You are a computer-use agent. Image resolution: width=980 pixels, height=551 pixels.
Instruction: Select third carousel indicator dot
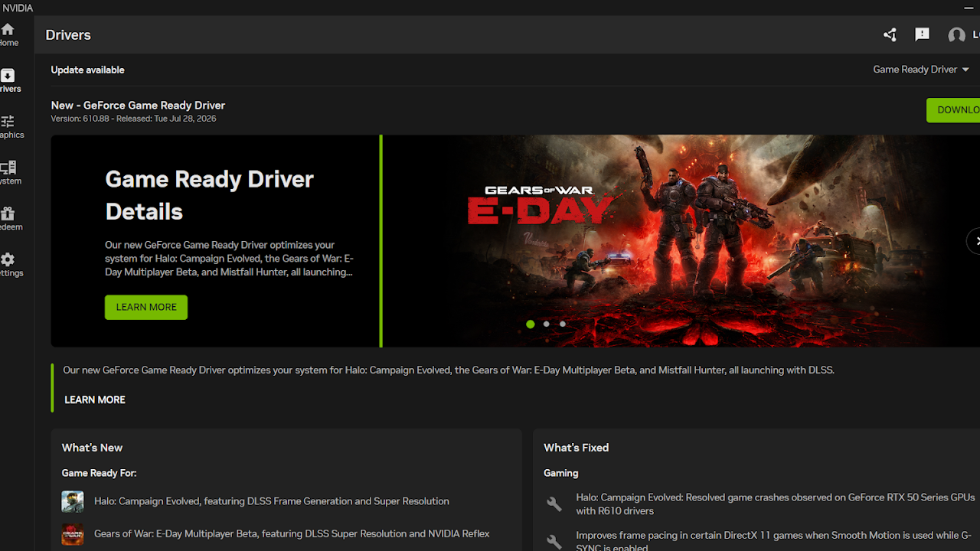(563, 324)
